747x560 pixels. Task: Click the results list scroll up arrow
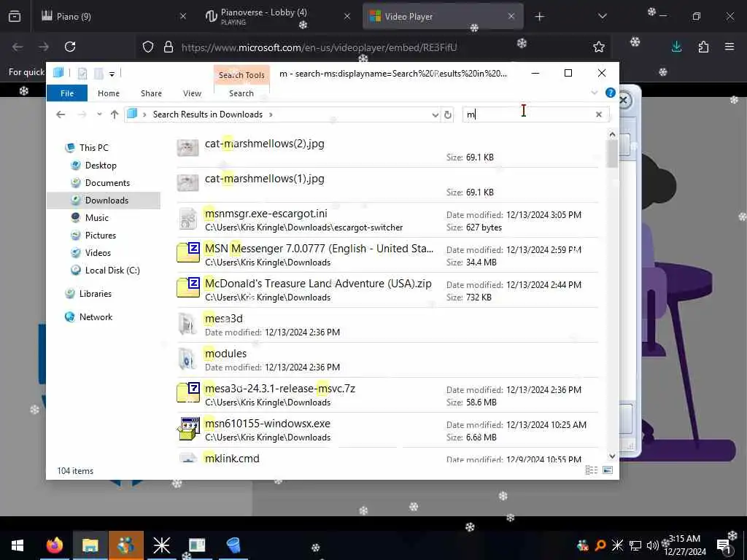pos(612,135)
